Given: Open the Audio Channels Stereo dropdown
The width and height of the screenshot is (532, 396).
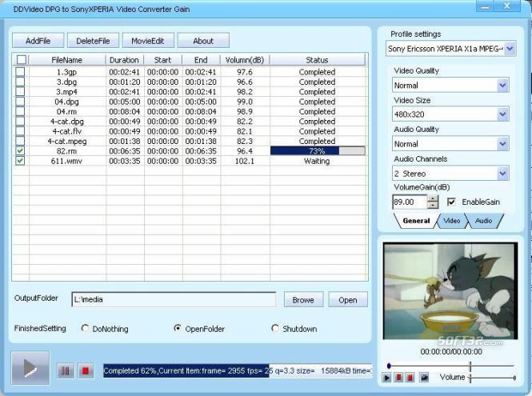Looking at the screenshot, I should [x=503, y=174].
